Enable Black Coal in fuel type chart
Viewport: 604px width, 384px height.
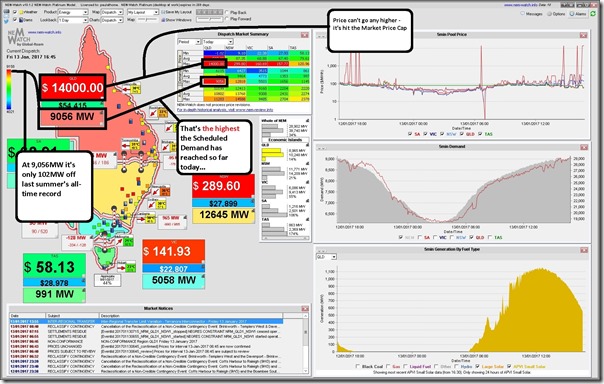coord(358,366)
